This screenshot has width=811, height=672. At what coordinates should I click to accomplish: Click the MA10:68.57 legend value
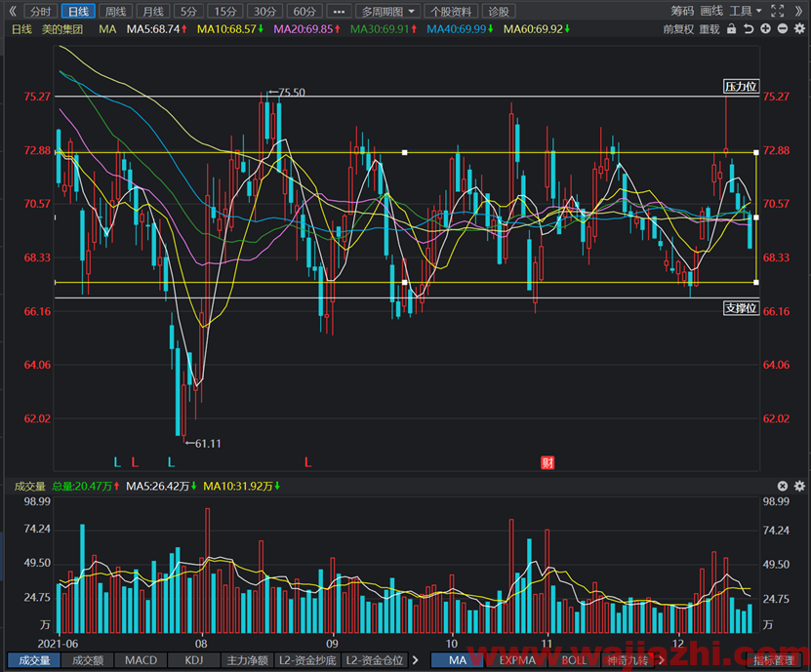point(230,29)
